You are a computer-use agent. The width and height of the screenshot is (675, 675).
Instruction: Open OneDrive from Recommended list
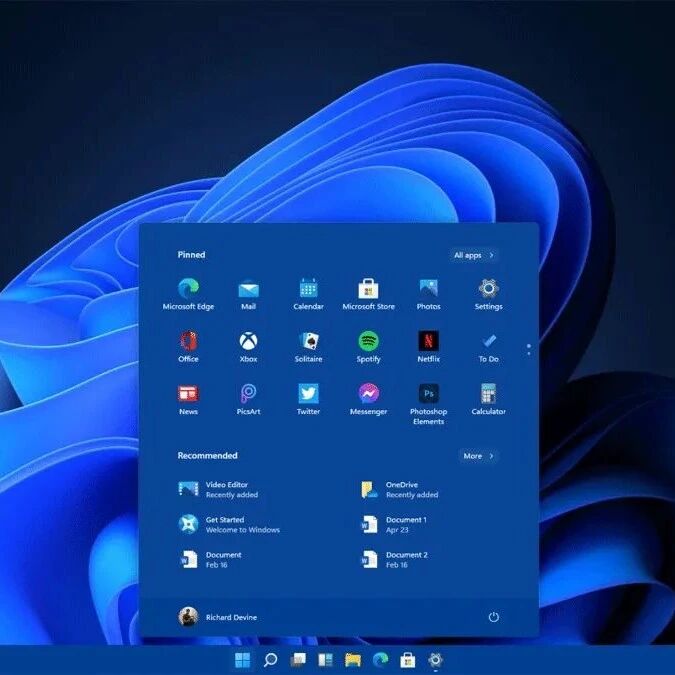click(x=399, y=489)
